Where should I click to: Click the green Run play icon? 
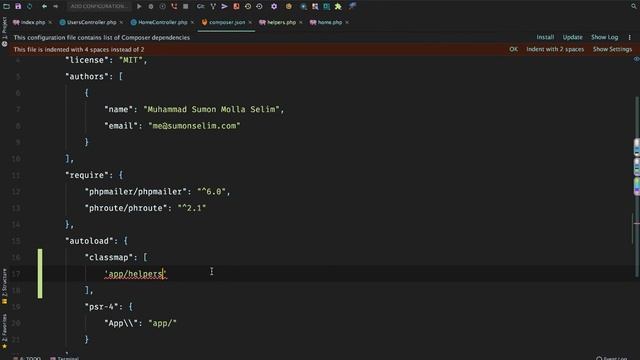click(x=139, y=6)
